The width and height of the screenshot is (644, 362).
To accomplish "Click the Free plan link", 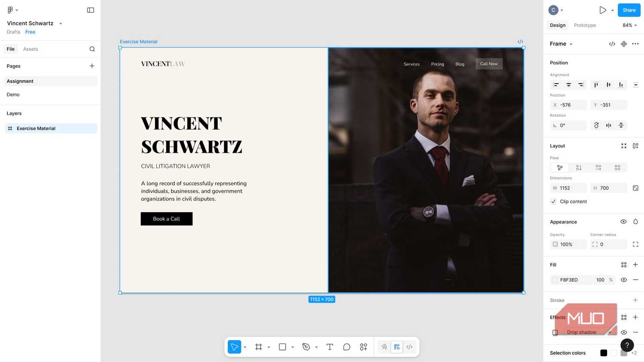I will click(30, 32).
